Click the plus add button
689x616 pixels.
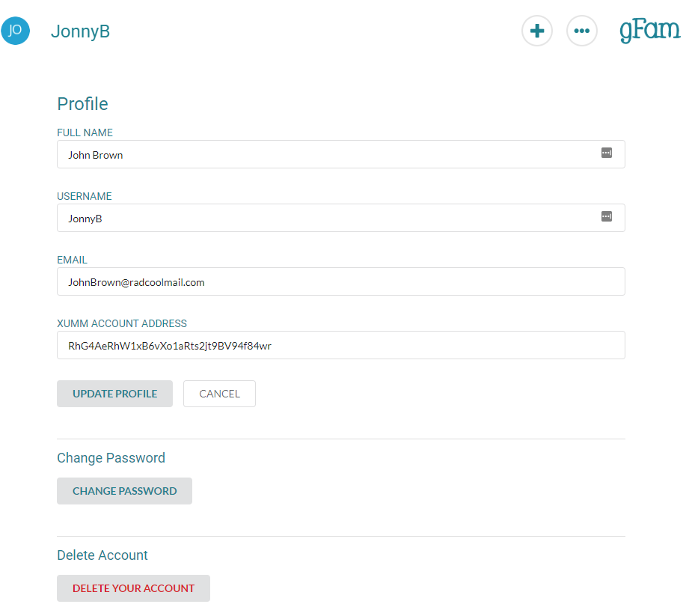pyautogui.click(x=537, y=31)
